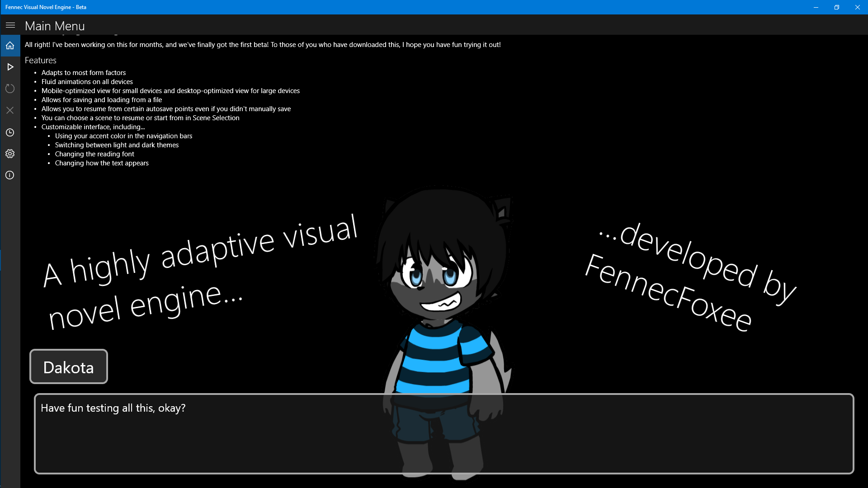Select the Home icon in sidebar
The image size is (868, 488).
point(10,46)
